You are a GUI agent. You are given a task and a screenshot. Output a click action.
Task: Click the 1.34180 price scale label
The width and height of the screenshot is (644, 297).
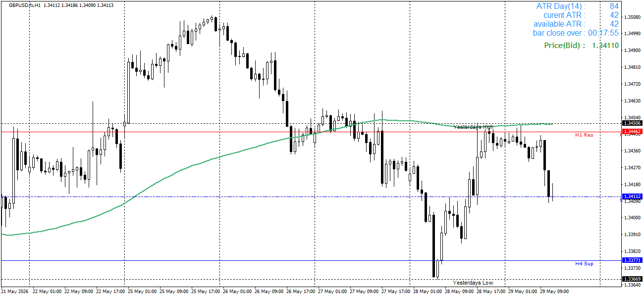coord(633,185)
